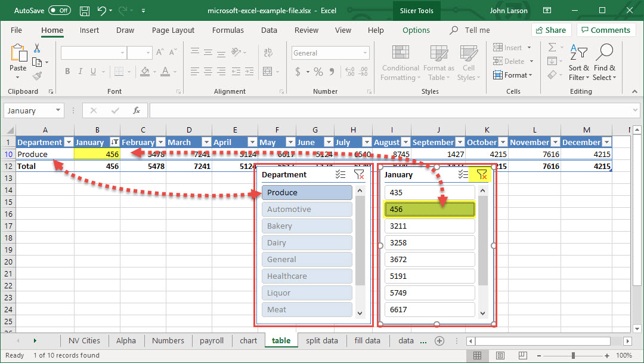This screenshot has width=644, height=363.
Task: Toggle multi-select on January slicer
Action: click(x=463, y=174)
